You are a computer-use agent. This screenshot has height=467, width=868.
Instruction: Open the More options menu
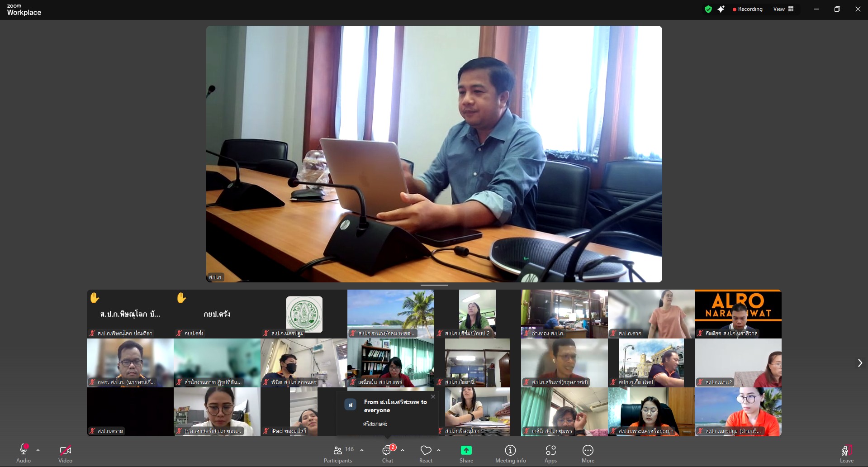point(588,454)
